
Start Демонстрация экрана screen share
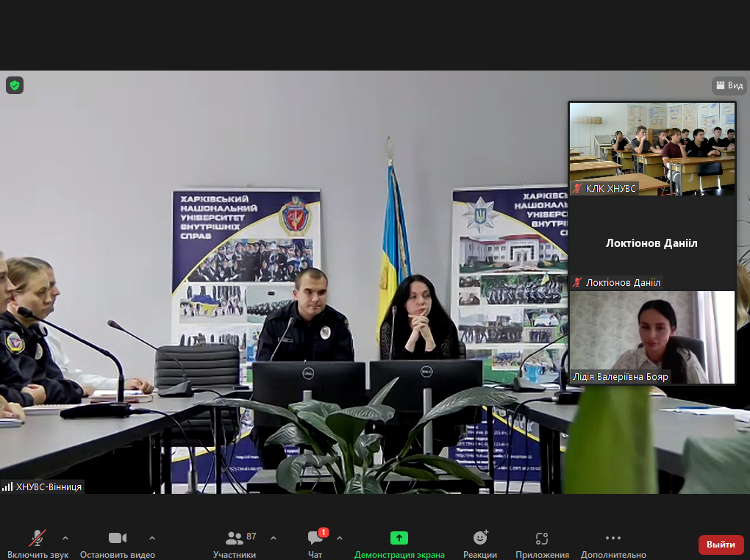click(x=399, y=544)
